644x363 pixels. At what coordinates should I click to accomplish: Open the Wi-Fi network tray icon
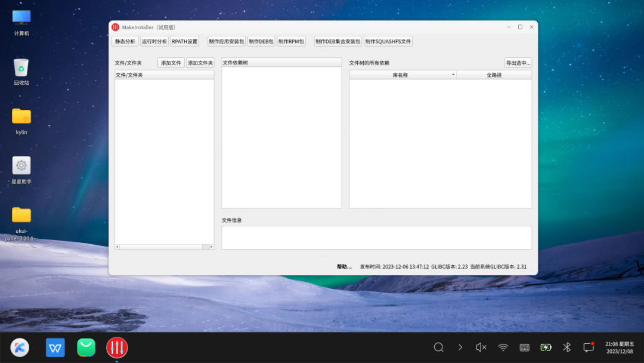503,347
